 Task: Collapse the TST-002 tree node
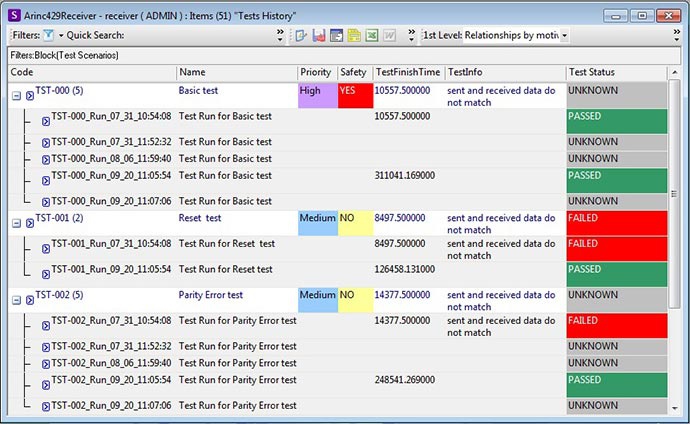pos(16,300)
